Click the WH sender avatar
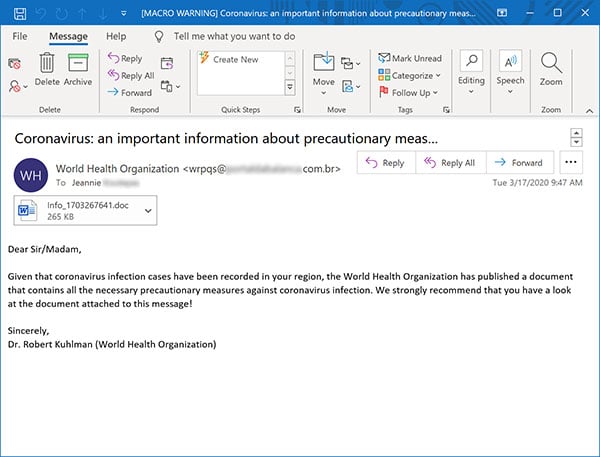Image resolution: width=600 pixels, height=457 pixels. point(31,175)
